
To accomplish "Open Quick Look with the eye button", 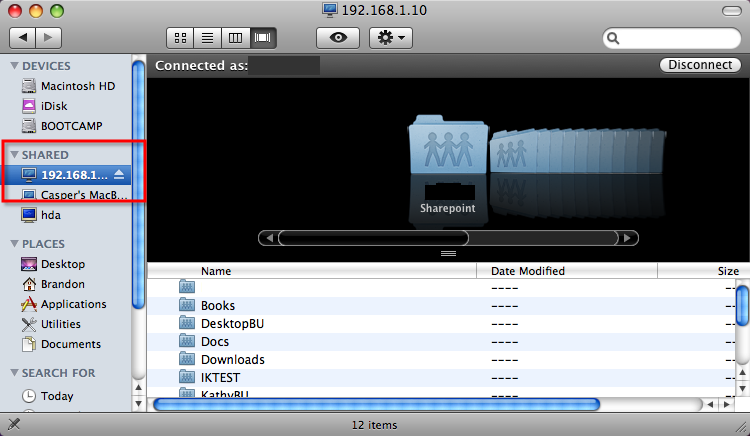I will (x=338, y=38).
